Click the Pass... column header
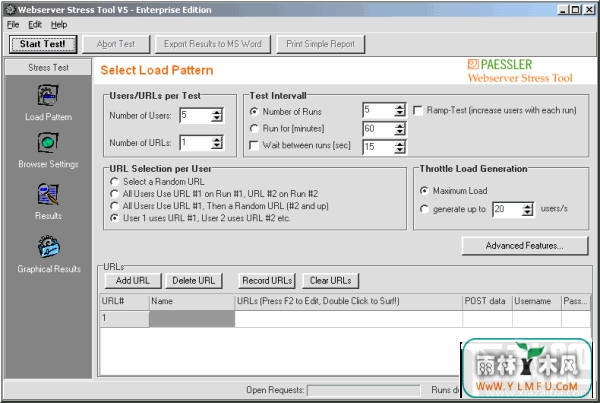Image resolution: width=600 pixels, height=403 pixels. point(576,302)
